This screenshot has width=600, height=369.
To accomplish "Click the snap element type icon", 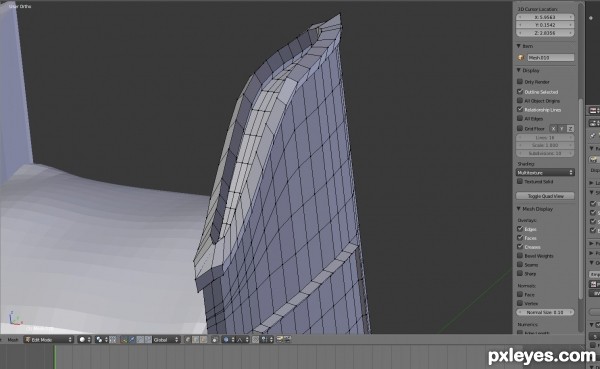I will click(x=264, y=340).
